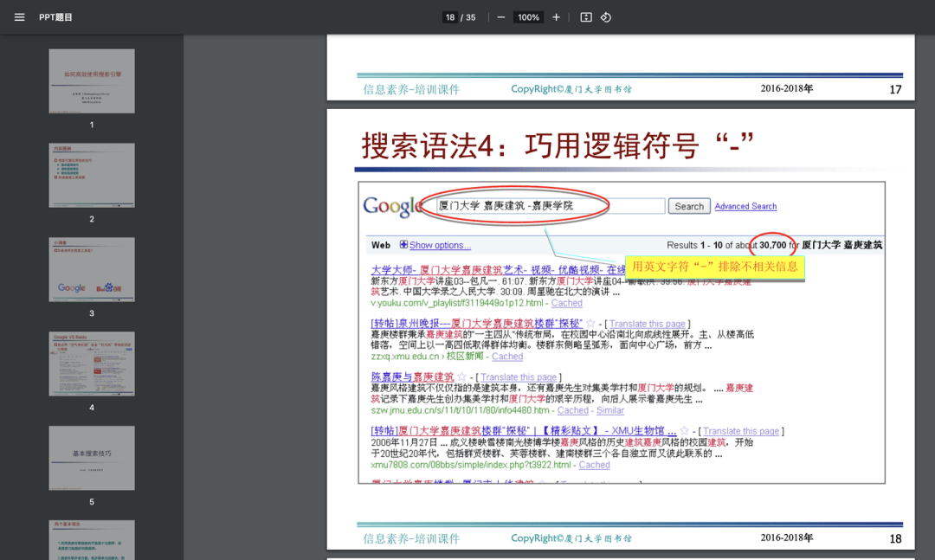The image size is (935, 560).
Task: Zoom out with the minus icon
Action: coord(501,17)
